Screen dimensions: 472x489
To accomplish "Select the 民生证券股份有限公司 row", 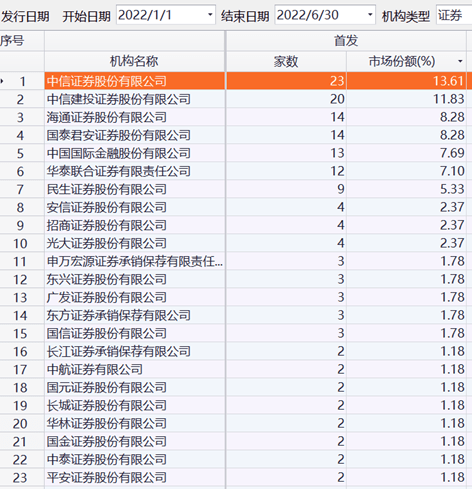I will point(236,189).
